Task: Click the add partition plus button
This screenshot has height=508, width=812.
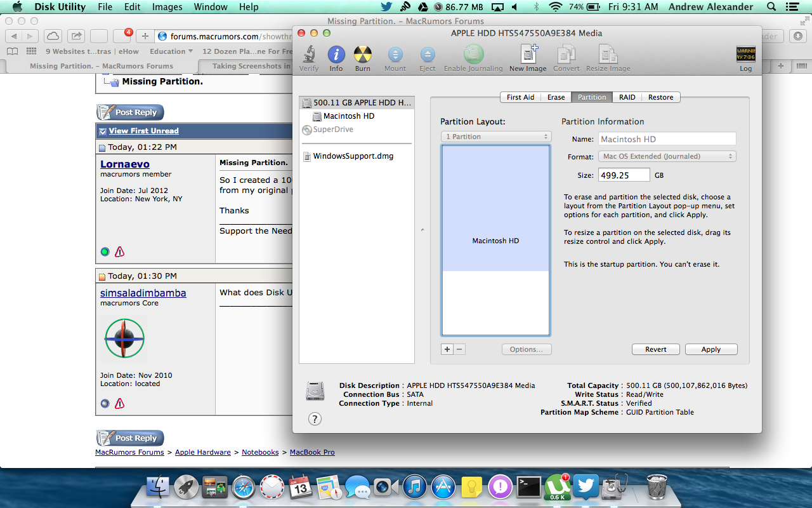Action: coord(447,349)
